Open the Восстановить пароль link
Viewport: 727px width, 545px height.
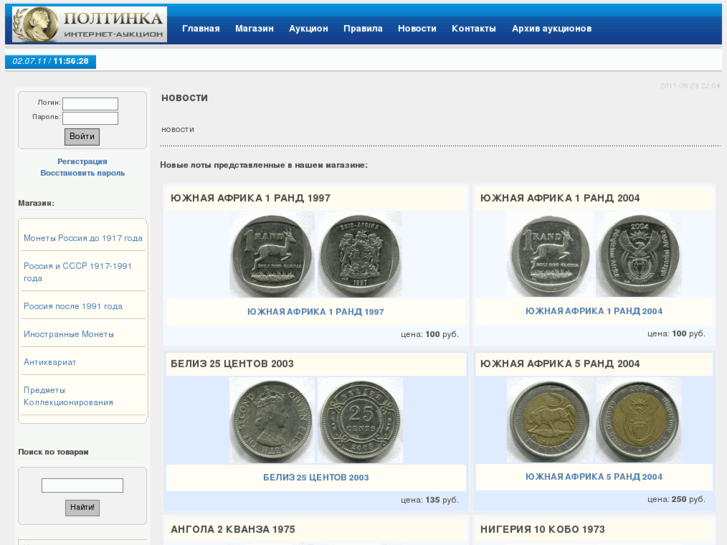coord(83,173)
